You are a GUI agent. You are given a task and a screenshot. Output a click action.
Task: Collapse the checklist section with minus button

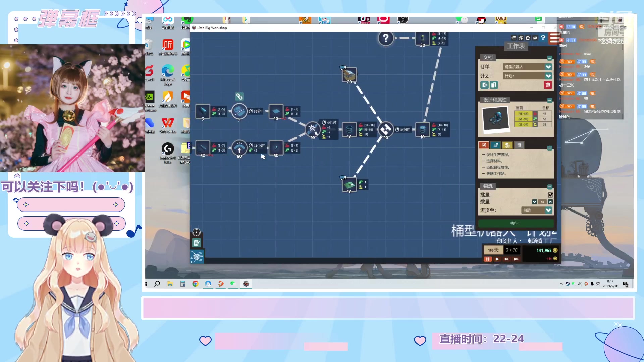(x=549, y=148)
